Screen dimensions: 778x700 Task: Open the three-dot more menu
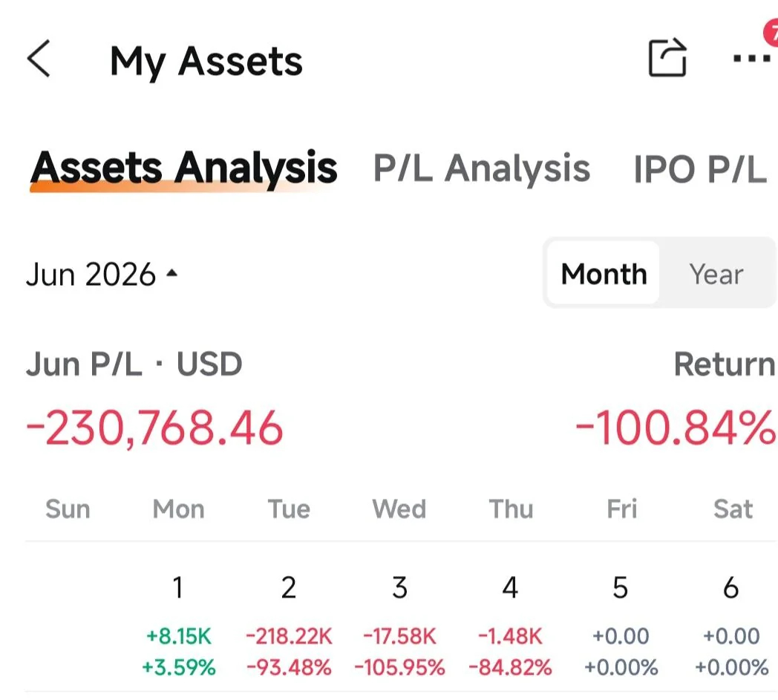tap(751, 59)
